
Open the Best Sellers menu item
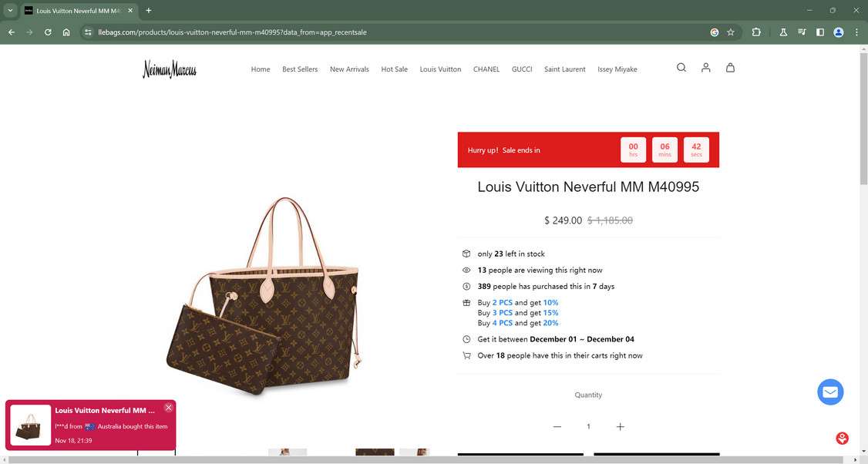coord(300,69)
